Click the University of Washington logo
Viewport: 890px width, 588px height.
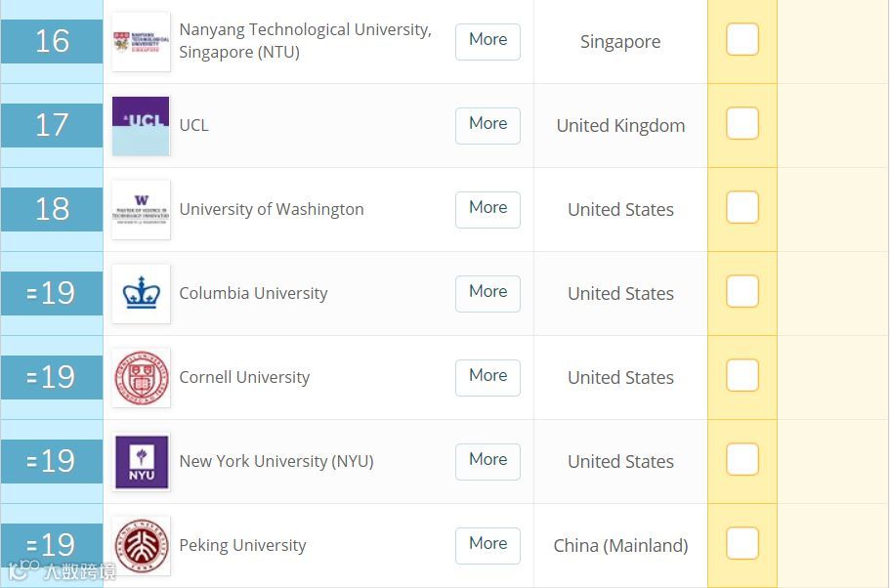(141, 210)
